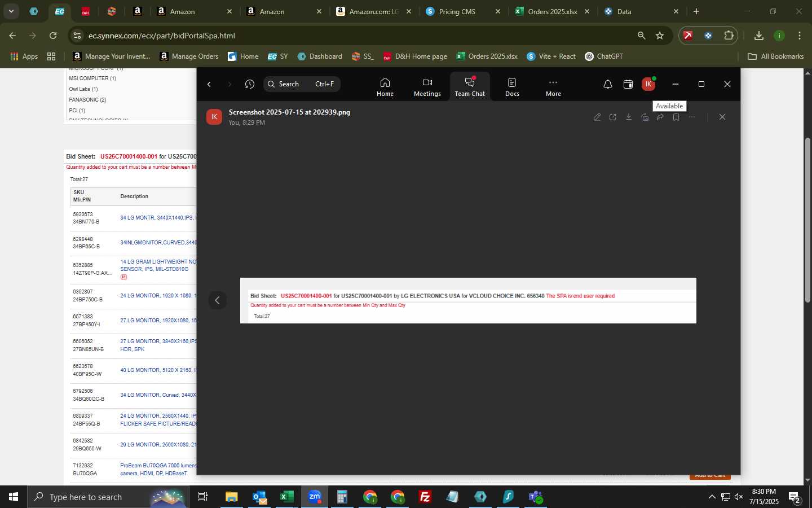This screenshot has width=812, height=508.
Task: Show hidden system tray icons
Action: 712,497
